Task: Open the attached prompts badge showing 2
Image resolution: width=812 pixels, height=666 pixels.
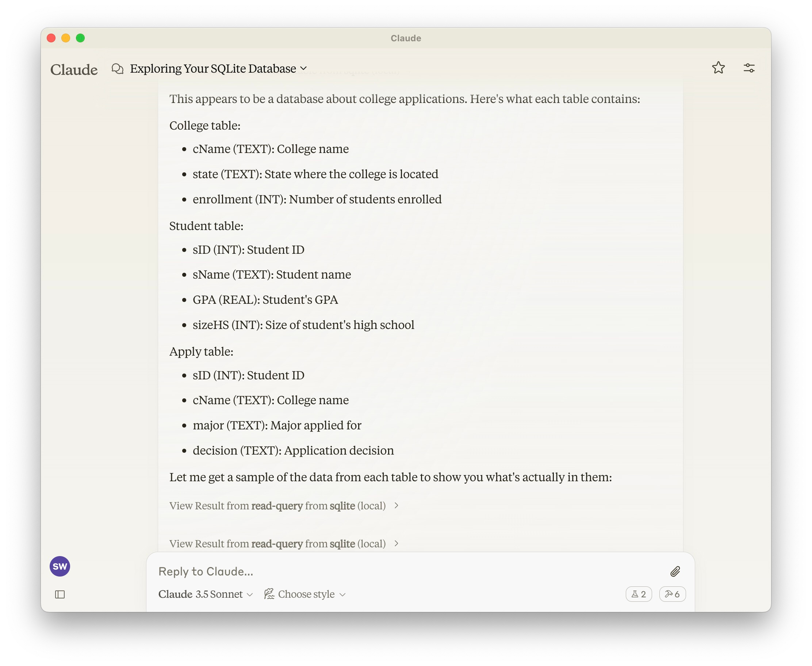Action: coord(638,594)
